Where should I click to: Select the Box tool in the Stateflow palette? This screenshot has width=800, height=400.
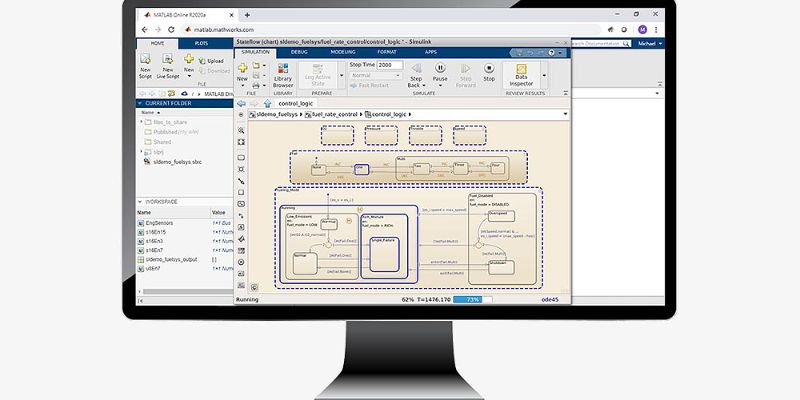(x=241, y=193)
